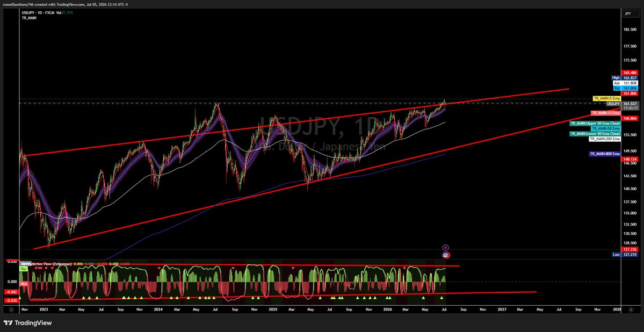
Task: Click the red 127.236 price label
Action: pos(629,249)
